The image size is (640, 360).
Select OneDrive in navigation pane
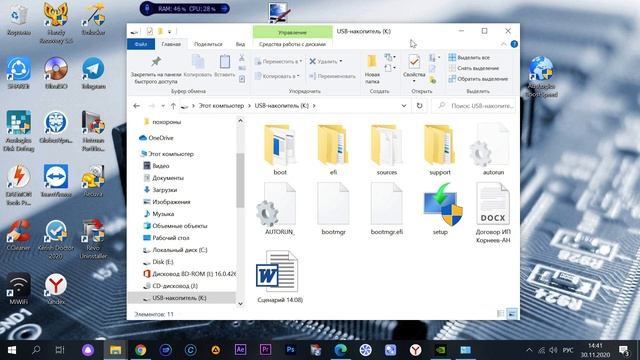pos(156,138)
